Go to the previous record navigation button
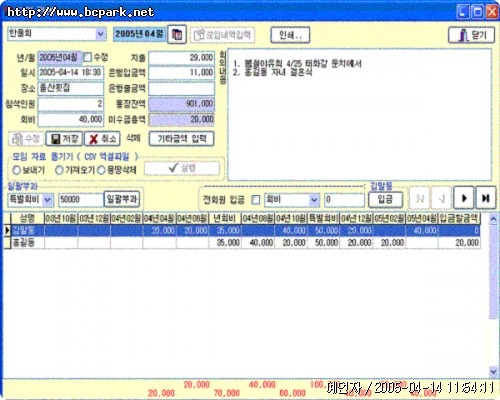Viewport: 500px width, 400px height. (442, 198)
